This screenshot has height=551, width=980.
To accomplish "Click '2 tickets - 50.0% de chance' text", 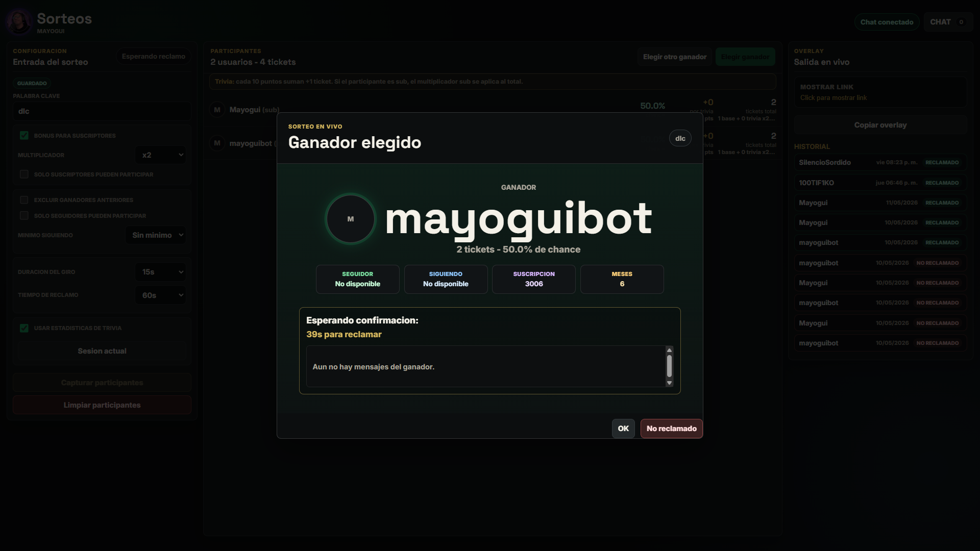I will point(519,249).
